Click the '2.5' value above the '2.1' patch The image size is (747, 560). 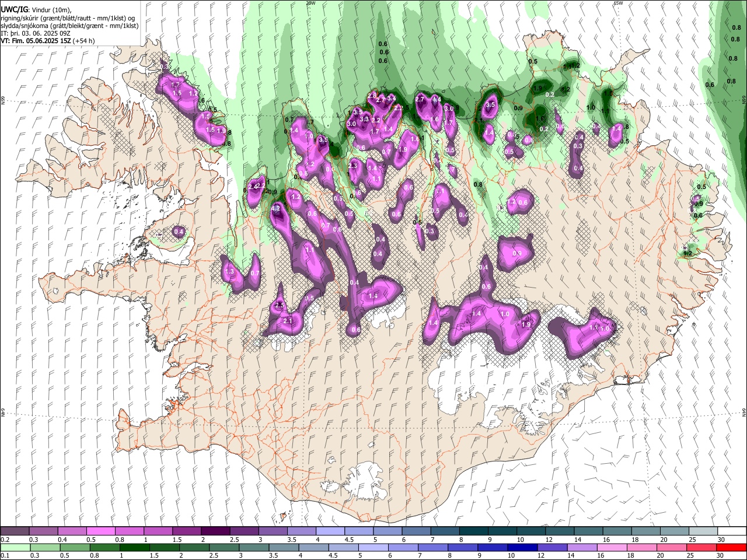[279, 305]
